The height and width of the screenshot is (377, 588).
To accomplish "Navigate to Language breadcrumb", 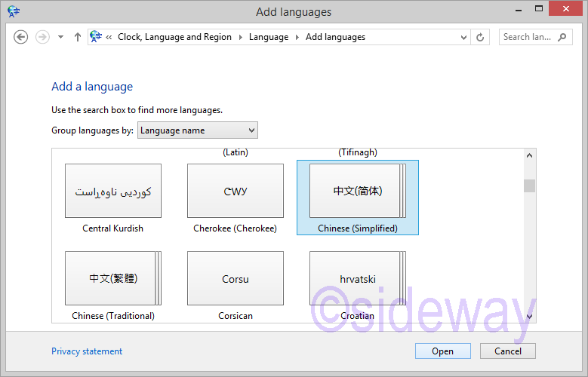I will coord(268,37).
